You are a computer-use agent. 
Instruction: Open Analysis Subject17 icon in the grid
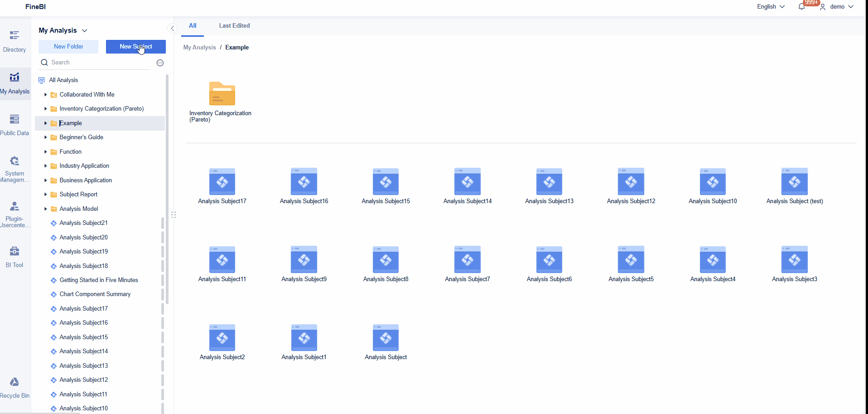(x=222, y=182)
